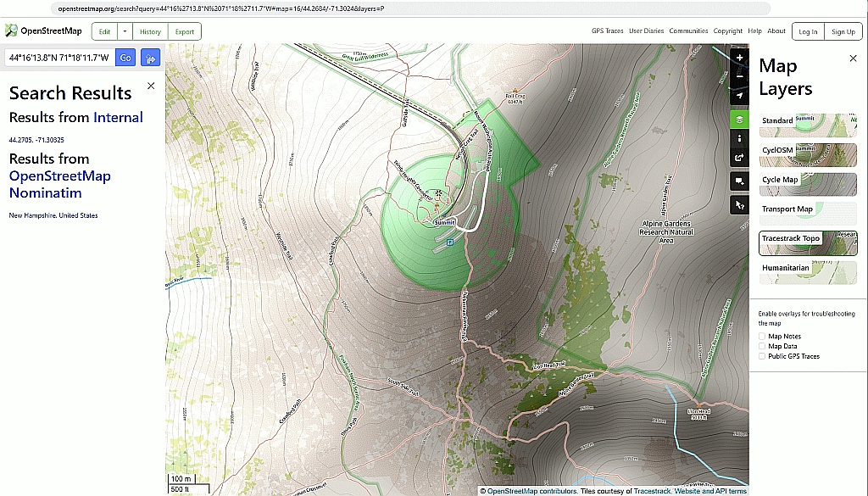Click the 44.2705, -71.30325 result link
This screenshot has width=868, height=496.
point(36,140)
